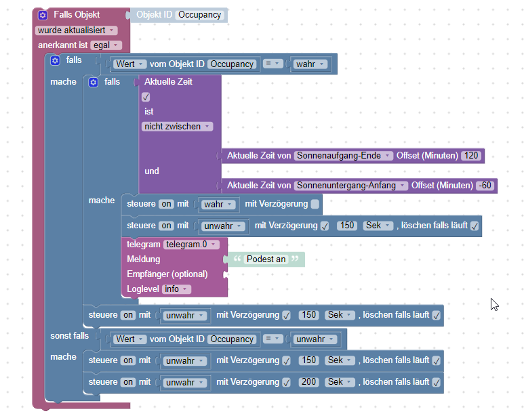Image resolution: width=526 pixels, height=420 pixels.
Task: Open Sek dropdown in 200 row
Action: pos(340,382)
